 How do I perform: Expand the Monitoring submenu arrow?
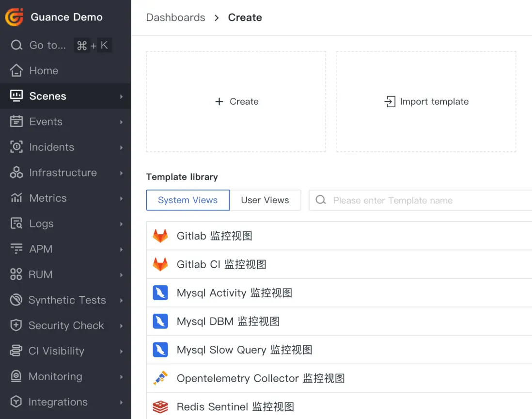[x=121, y=376]
